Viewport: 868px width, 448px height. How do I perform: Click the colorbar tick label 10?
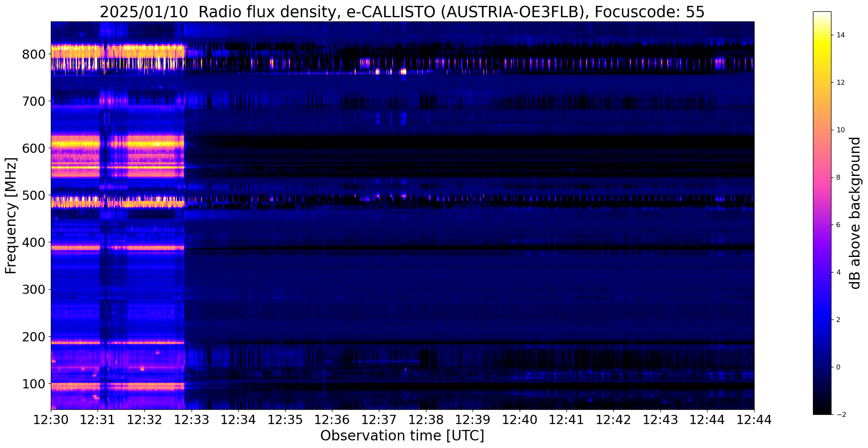click(x=841, y=130)
